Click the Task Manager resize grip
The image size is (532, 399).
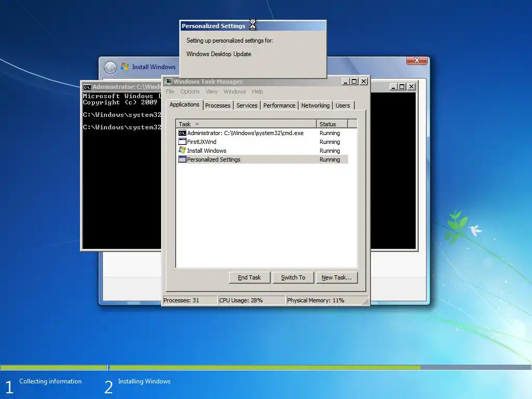[x=365, y=301]
